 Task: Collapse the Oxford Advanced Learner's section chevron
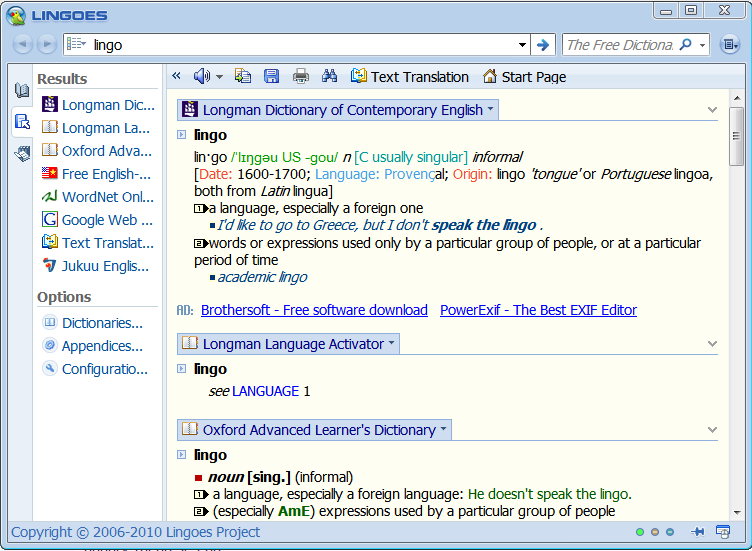[x=712, y=429]
